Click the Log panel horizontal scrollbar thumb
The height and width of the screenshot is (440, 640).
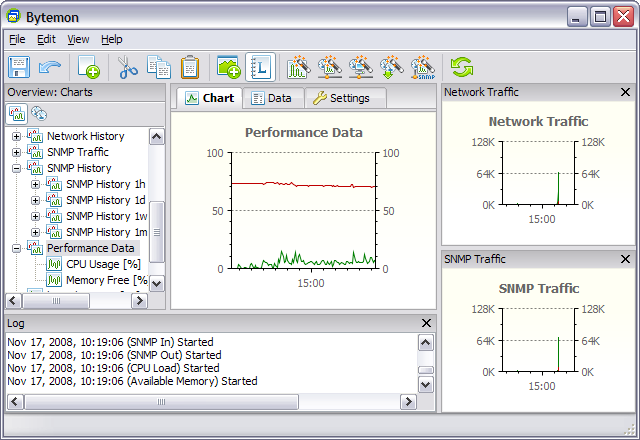point(160,401)
